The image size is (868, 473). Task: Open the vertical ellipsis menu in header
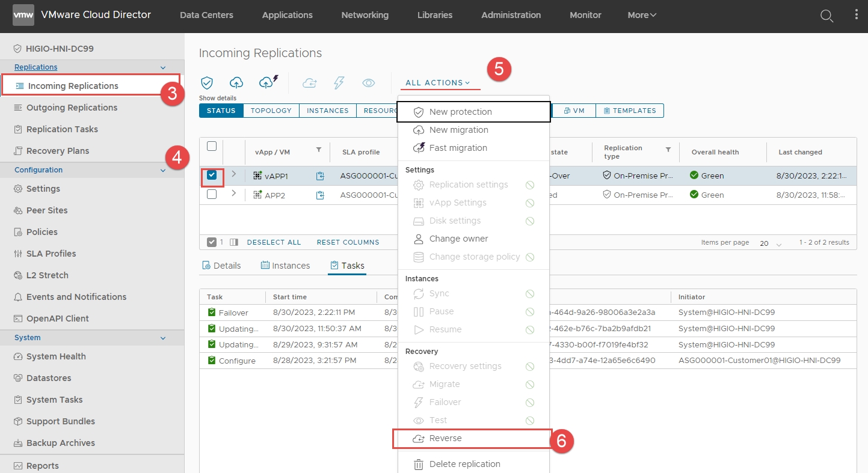(857, 15)
